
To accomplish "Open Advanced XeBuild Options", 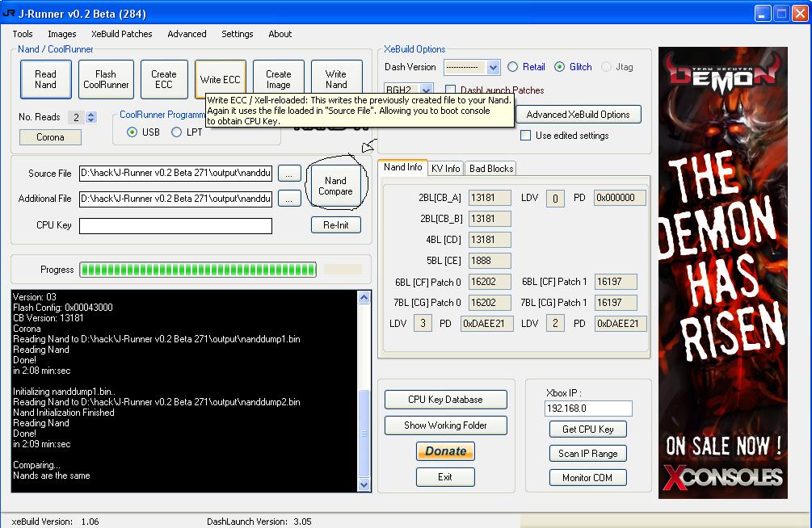I will (x=578, y=115).
